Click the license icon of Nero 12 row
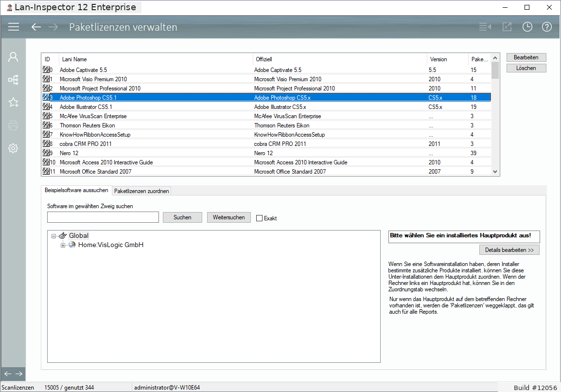561x392 pixels. coord(46,153)
